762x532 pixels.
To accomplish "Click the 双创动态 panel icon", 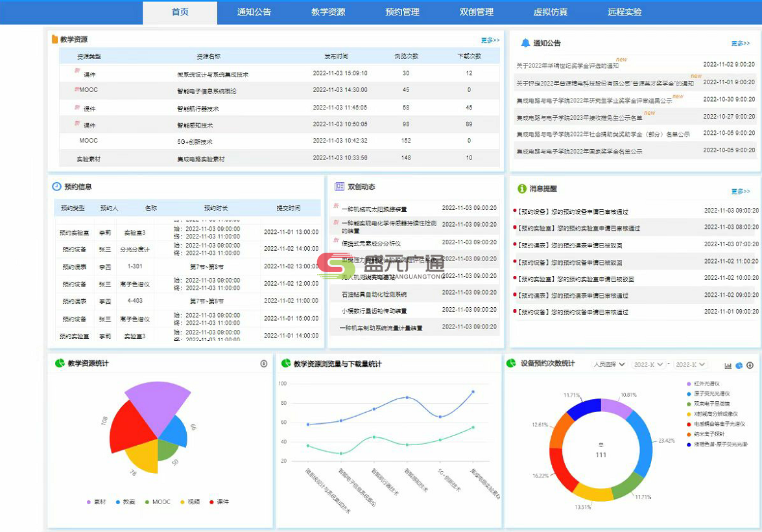I will click(339, 187).
